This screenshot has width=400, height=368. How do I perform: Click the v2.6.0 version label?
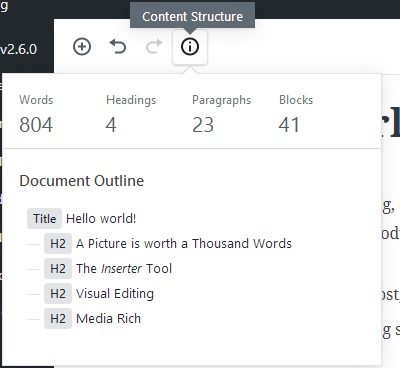pyautogui.click(x=18, y=49)
